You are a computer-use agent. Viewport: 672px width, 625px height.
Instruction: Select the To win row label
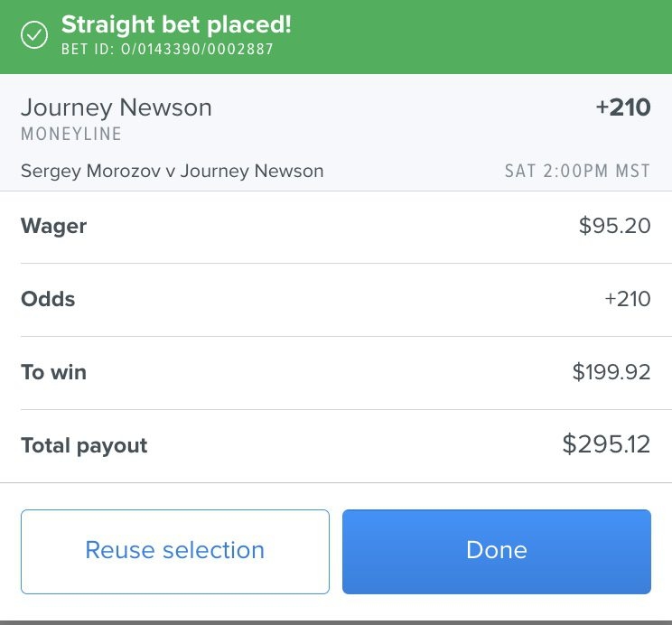[x=53, y=372]
